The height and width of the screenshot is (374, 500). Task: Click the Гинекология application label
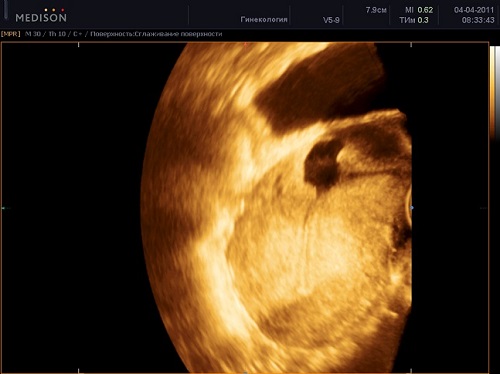click(x=264, y=20)
